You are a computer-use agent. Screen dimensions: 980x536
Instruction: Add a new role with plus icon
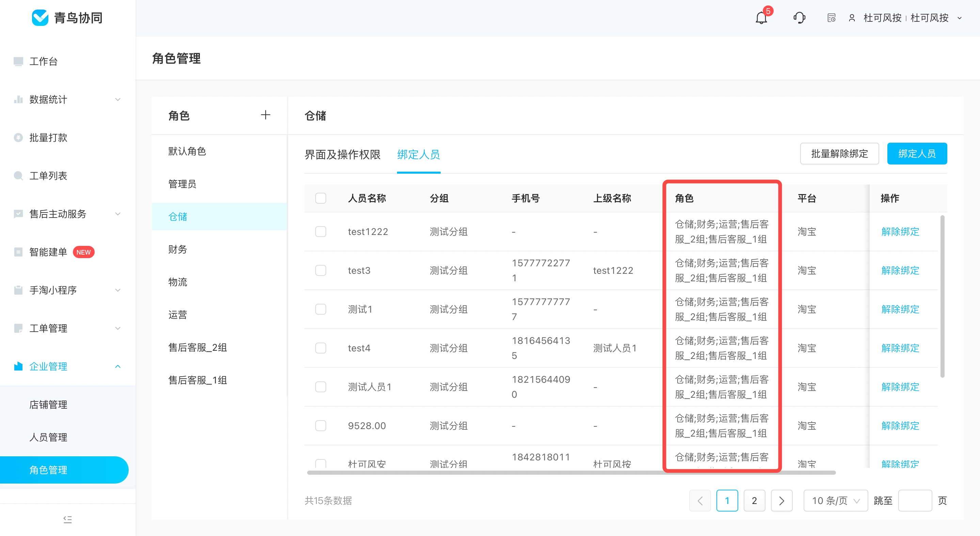click(x=266, y=115)
